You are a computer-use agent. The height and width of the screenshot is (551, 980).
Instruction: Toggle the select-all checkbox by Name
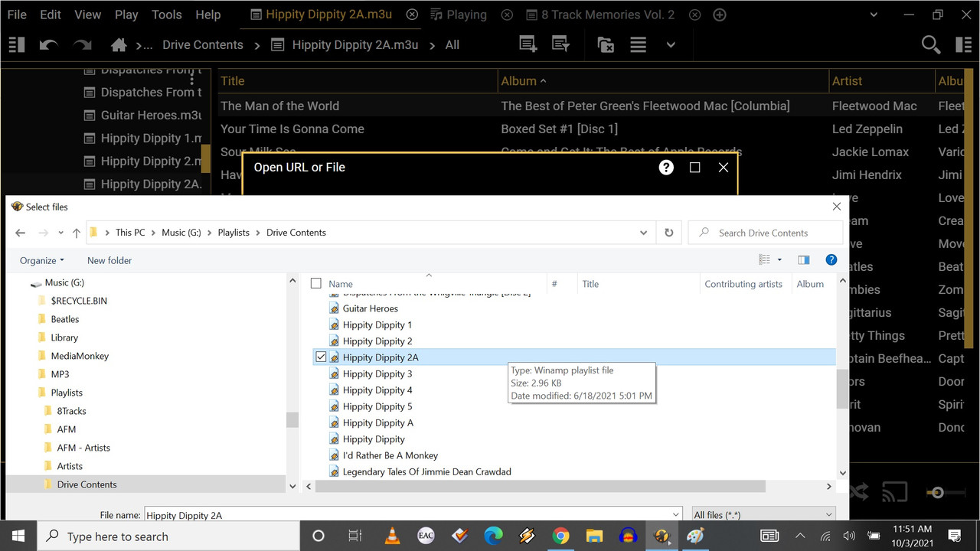click(315, 284)
